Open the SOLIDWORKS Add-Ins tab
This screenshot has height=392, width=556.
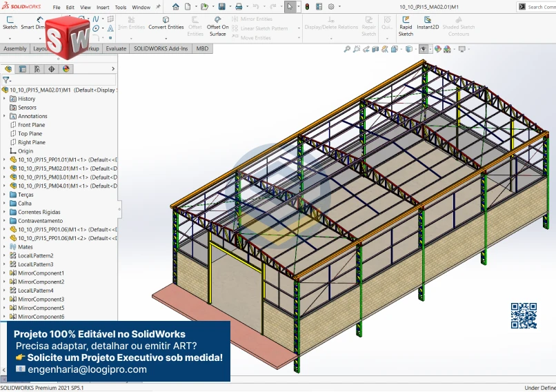pos(162,49)
